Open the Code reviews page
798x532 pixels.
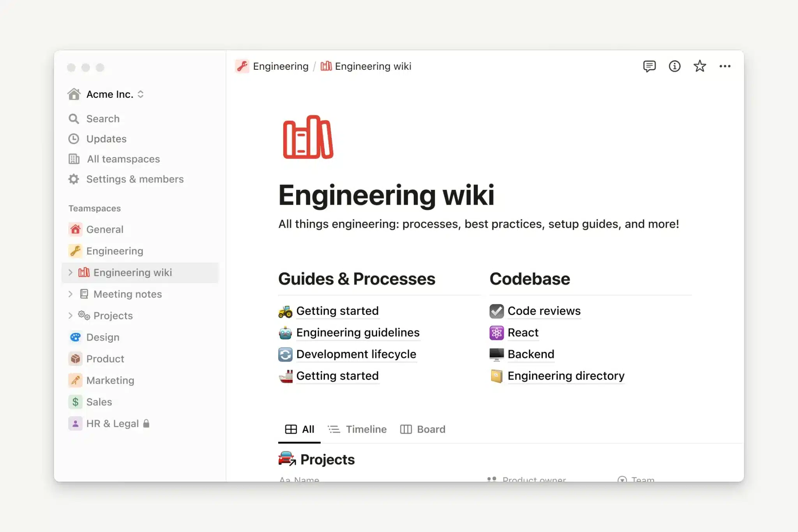543,310
